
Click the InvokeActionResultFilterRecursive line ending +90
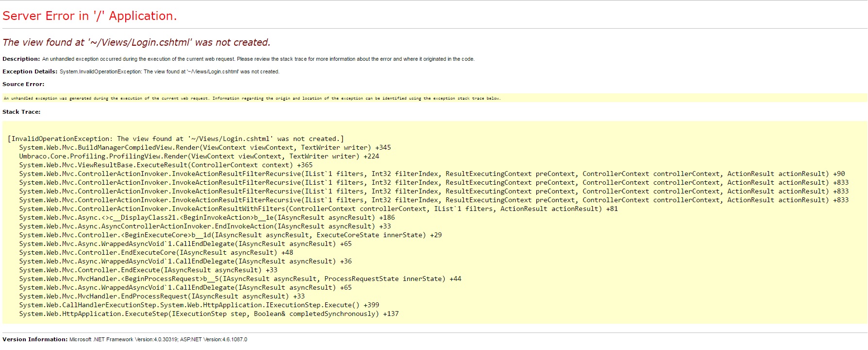[432, 174]
